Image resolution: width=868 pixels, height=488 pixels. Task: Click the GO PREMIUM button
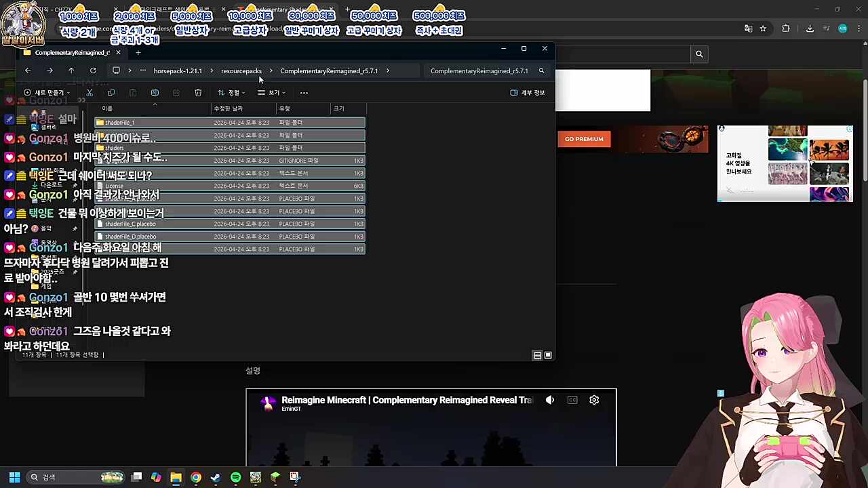584,139
